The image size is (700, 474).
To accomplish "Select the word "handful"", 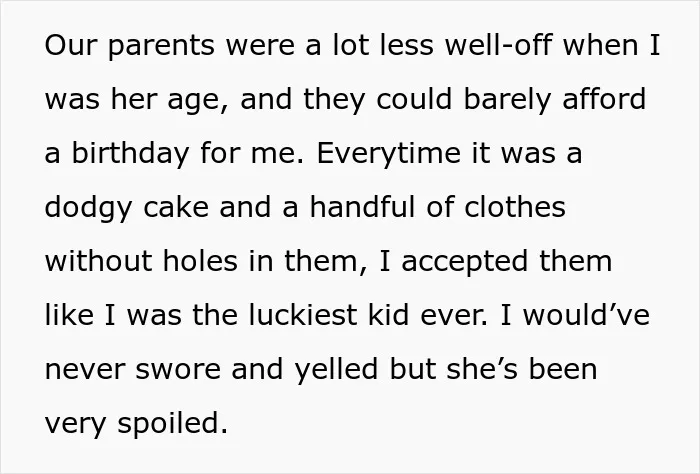I will point(362,207).
